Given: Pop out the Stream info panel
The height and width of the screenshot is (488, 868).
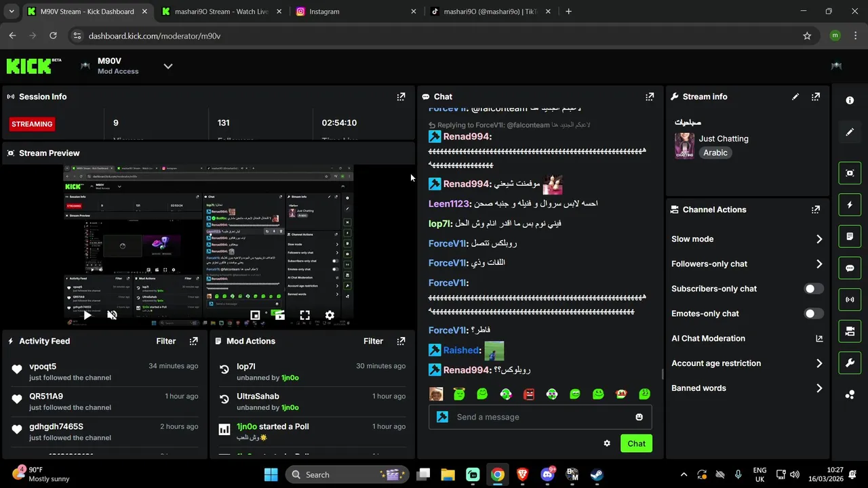Looking at the screenshot, I should (816, 97).
